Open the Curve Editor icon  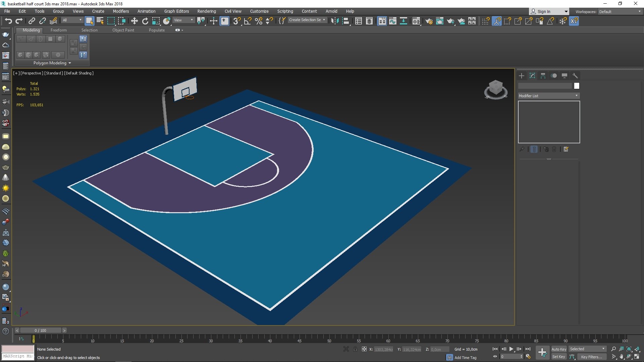(392, 21)
